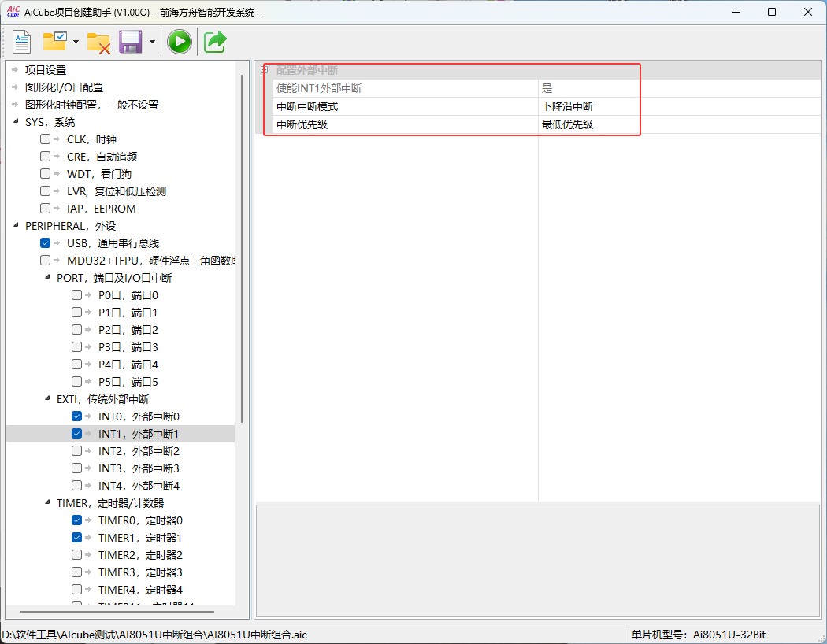Viewport: 827px width, 644px height.
Task: Click the project file path in status bar
Action: (154, 635)
